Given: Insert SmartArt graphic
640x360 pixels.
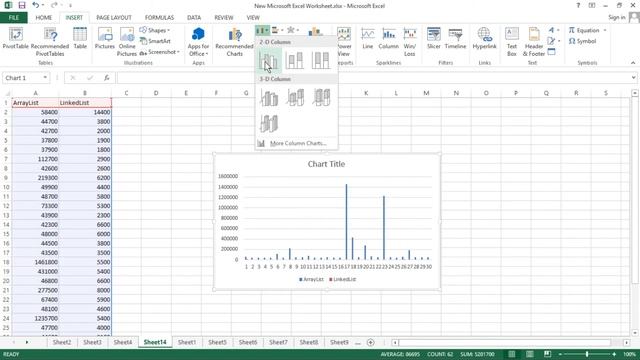Looking at the screenshot, I should coord(155,41).
